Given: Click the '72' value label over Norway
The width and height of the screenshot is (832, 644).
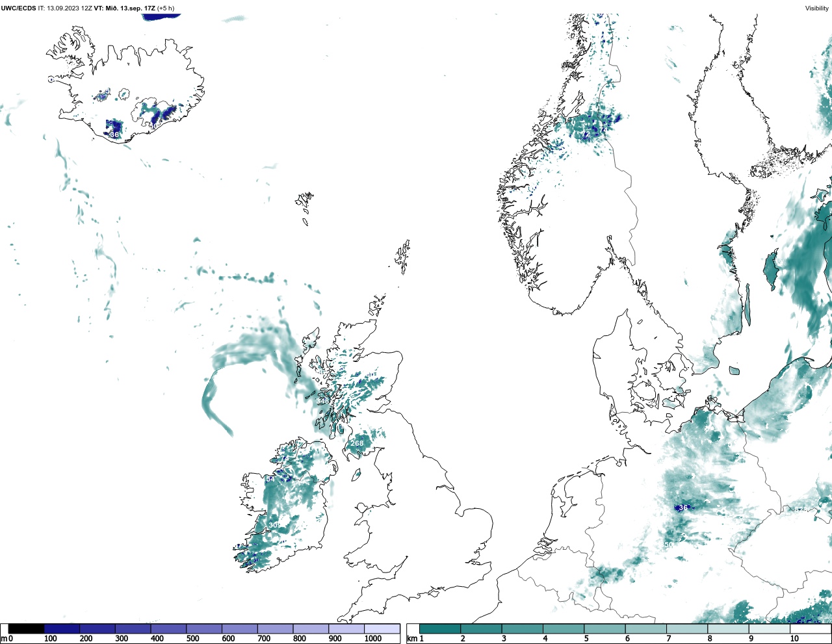Looking at the screenshot, I should click(x=586, y=135).
